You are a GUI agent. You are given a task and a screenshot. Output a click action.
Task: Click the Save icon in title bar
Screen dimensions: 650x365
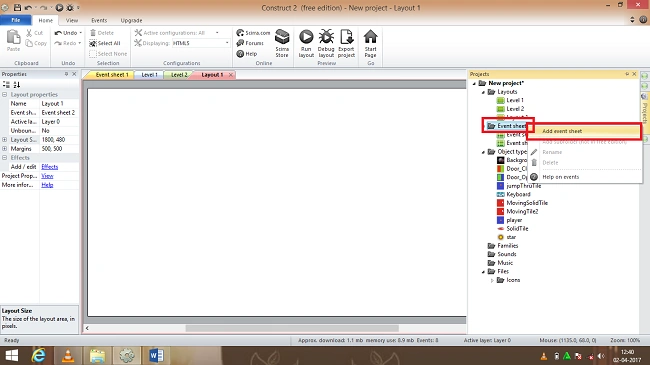pos(17,7)
